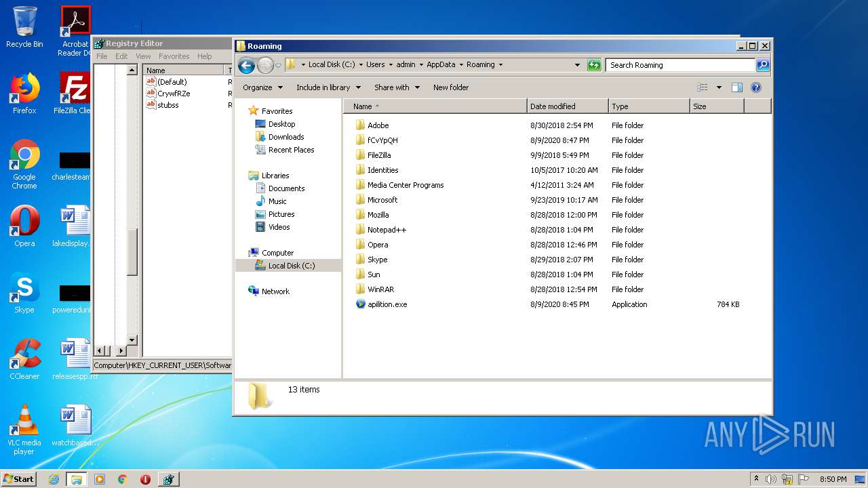Select the CrywfRZe registry value
Image resolution: width=868 pixels, height=488 pixels.
168,94
